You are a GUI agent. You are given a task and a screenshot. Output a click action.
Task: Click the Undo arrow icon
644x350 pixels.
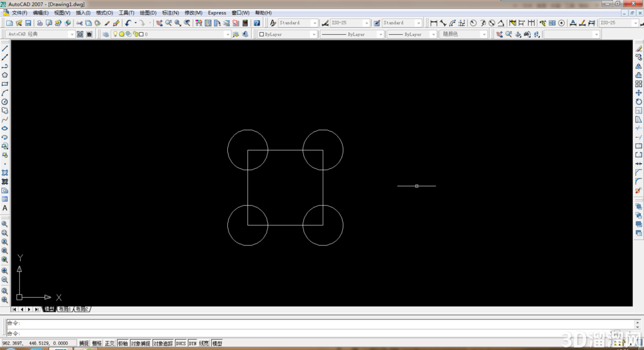pos(128,23)
